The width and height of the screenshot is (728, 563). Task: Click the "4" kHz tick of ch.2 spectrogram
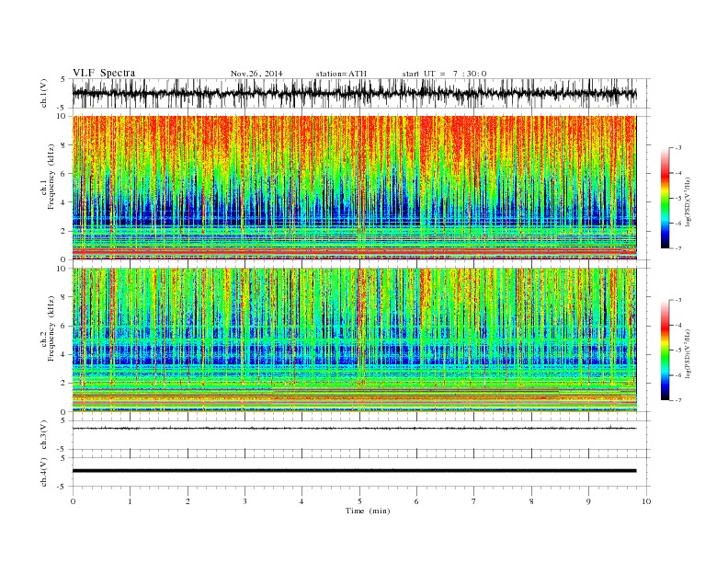click(x=64, y=354)
